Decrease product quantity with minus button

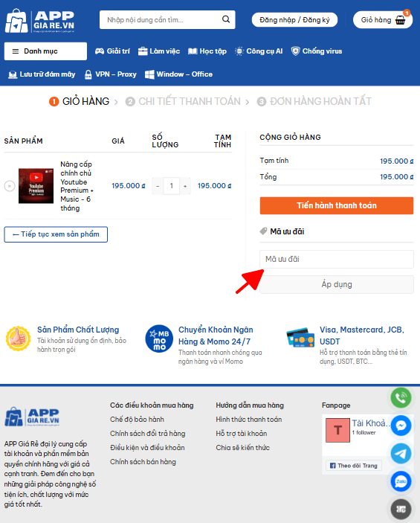coord(158,186)
